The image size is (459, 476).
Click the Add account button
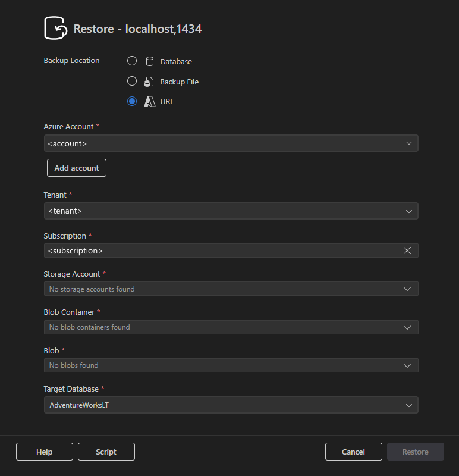point(76,168)
